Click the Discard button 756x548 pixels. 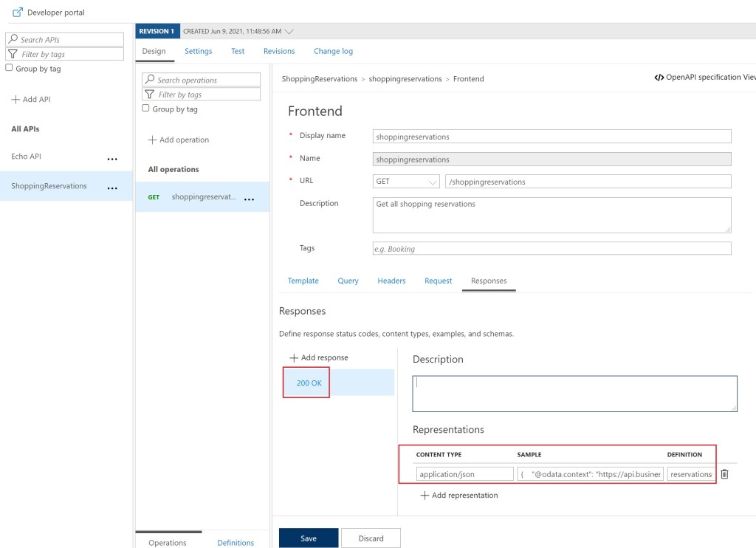[371, 538]
